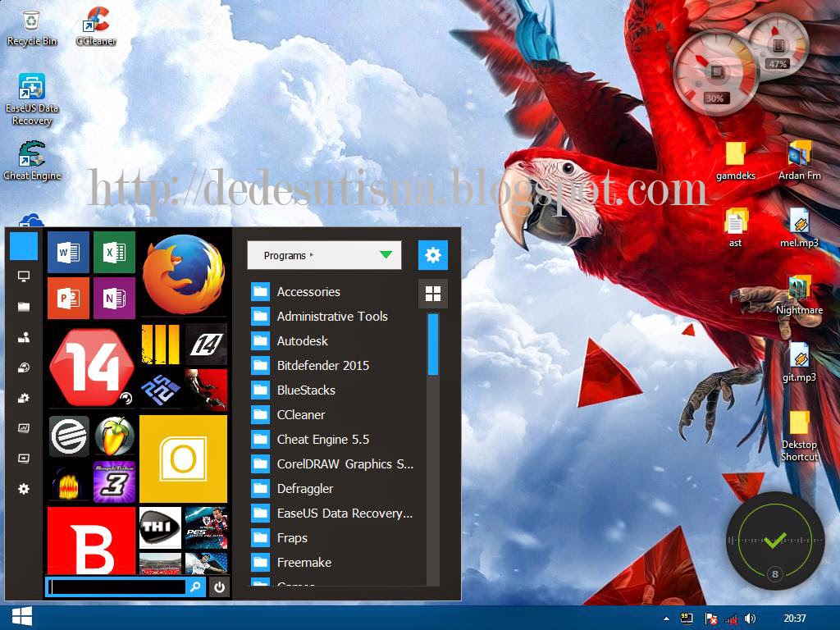
Task: Open the monitor chart sidebar icon
Action: click(24, 428)
